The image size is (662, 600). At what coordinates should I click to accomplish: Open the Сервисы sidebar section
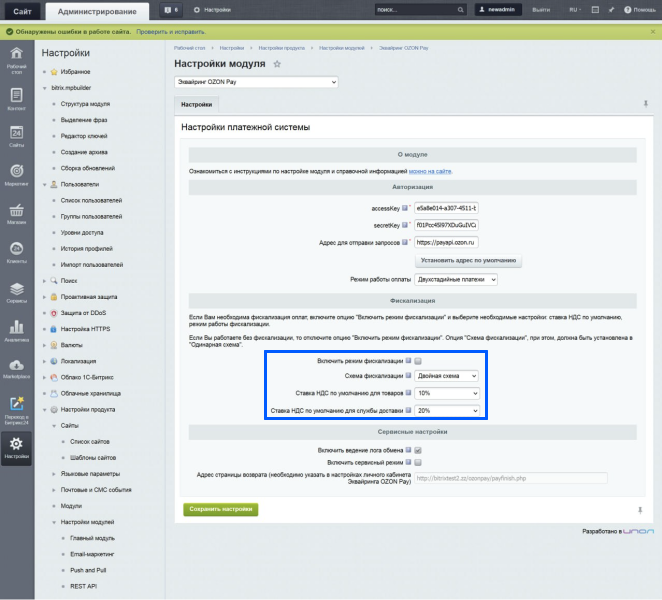tap(16, 292)
